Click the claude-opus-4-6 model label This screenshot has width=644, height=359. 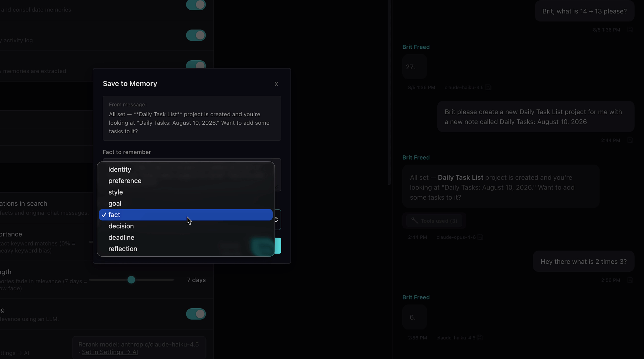456,237
